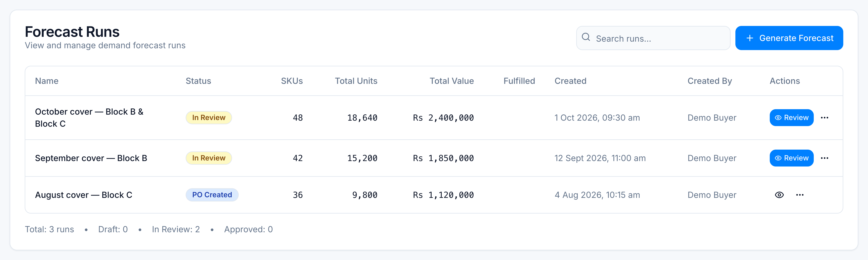868x260 pixels.
Task: Focus the Search runs field
Action: pos(653,38)
